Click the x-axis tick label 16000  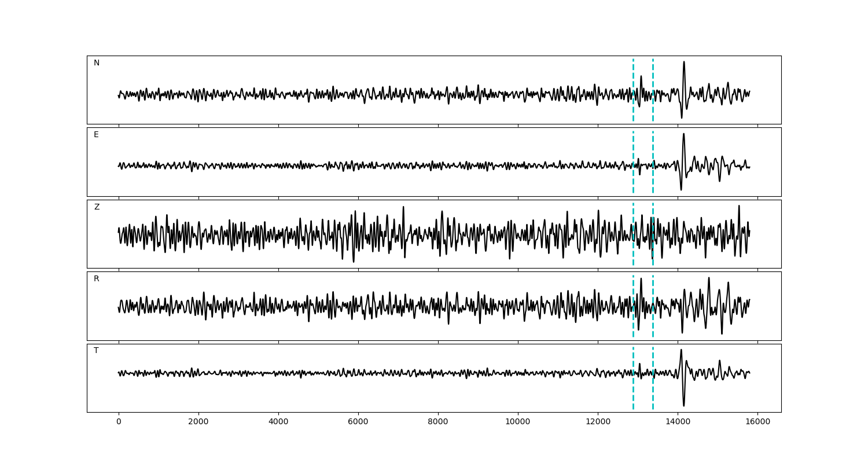click(x=757, y=422)
